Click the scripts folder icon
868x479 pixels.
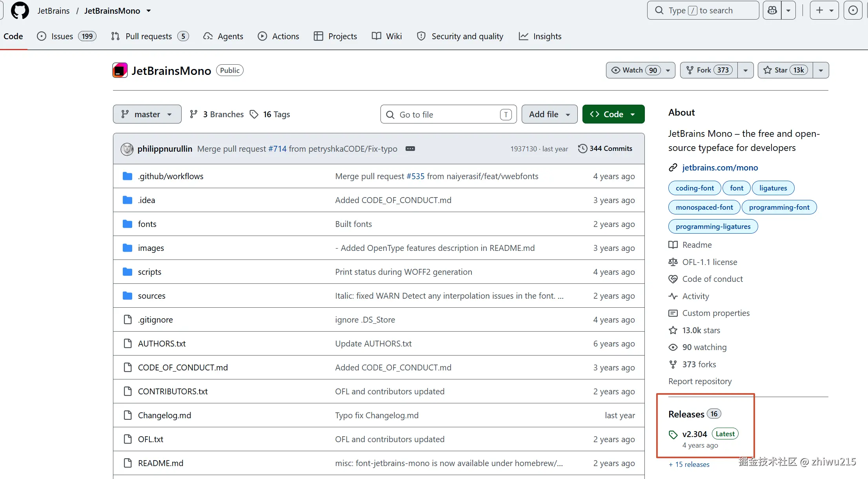tap(127, 272)
